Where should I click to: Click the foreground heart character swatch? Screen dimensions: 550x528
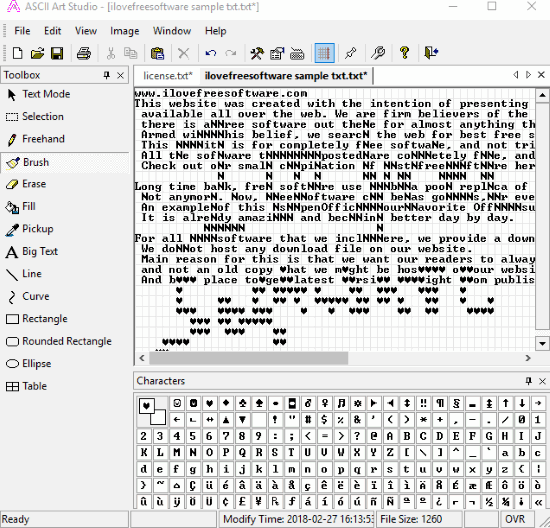(147, 406)
